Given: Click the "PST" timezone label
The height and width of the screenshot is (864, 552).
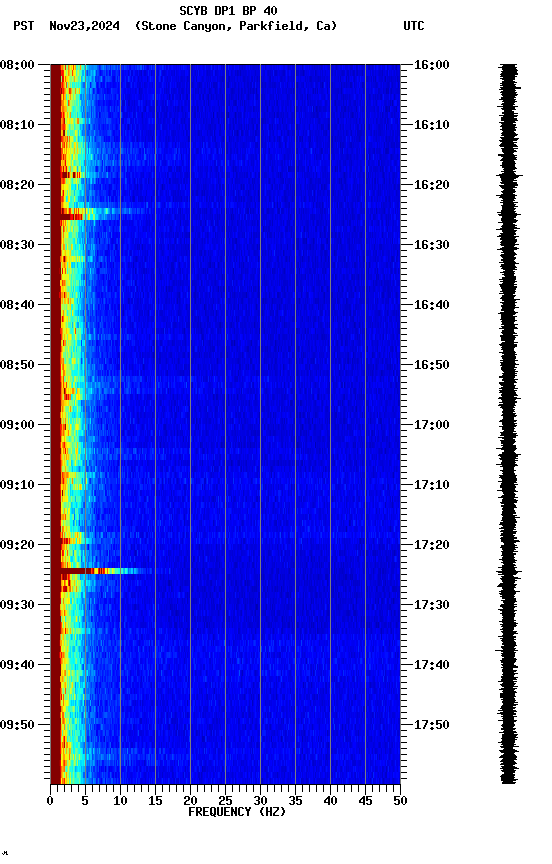Looking at the screenshot, I should pyautogui.click(x=24, y=26).
